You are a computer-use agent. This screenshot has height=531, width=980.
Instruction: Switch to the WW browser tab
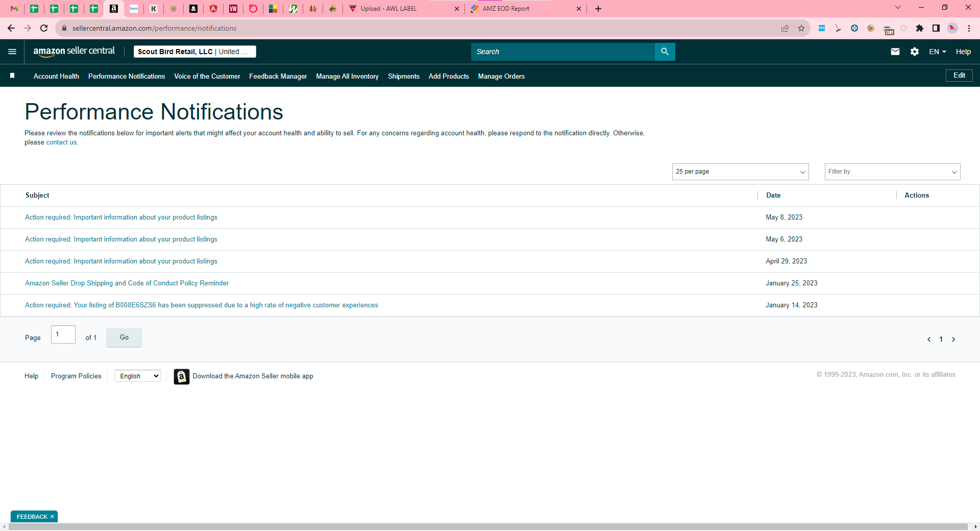[233, 9]
